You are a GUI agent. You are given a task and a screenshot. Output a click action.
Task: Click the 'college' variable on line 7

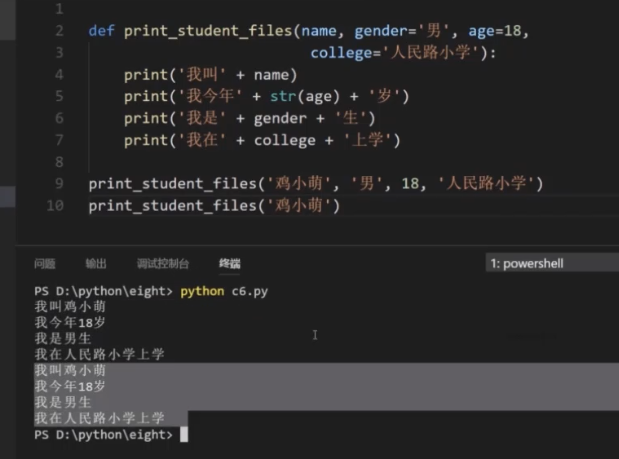(285, 141)
